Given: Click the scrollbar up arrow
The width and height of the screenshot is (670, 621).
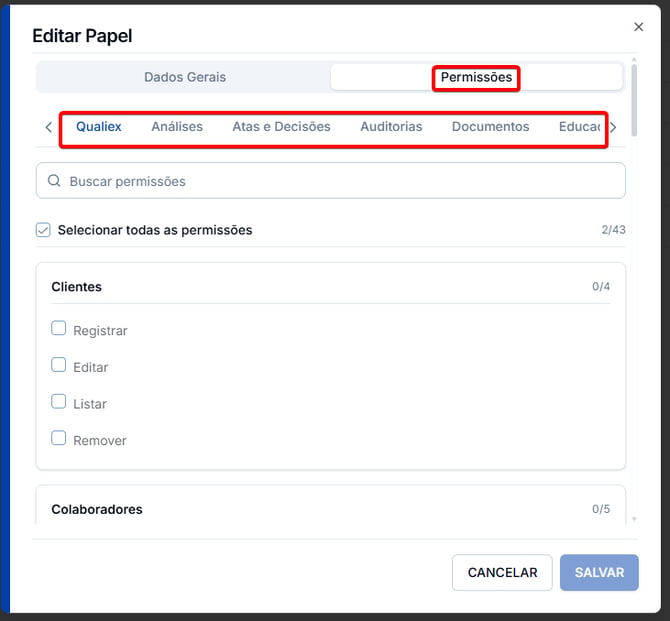Looking at the screenshot, I should tap(634, 59).
